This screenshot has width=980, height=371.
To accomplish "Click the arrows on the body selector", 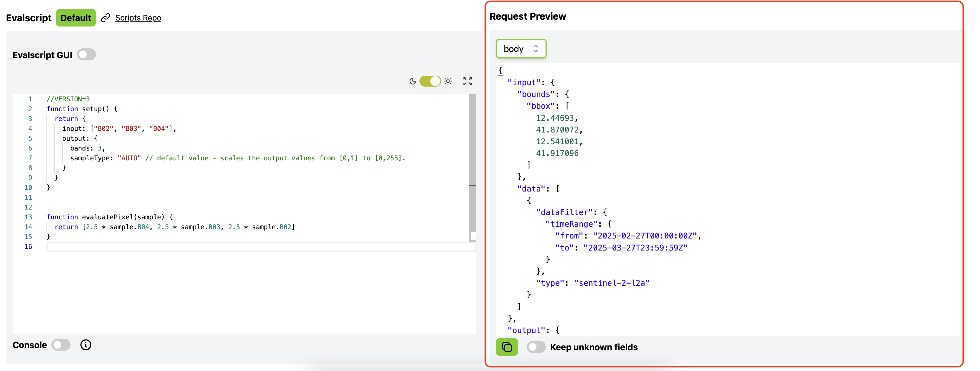I will coord(536,49).
